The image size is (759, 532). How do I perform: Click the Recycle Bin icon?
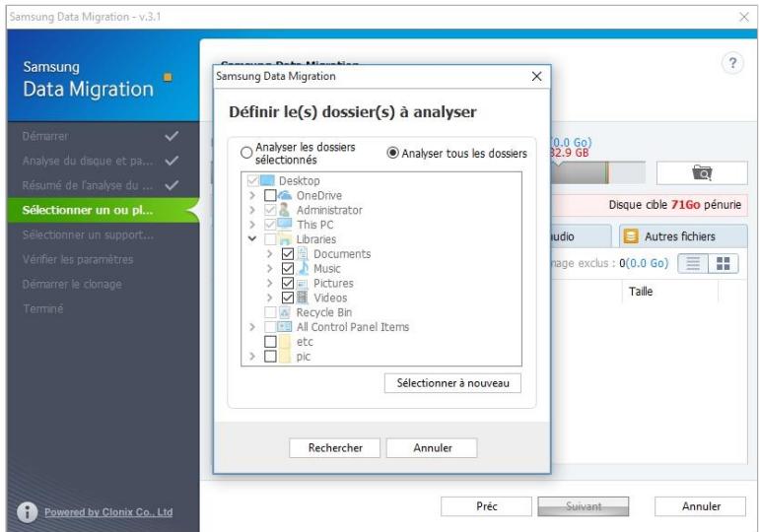click(285, 312)
